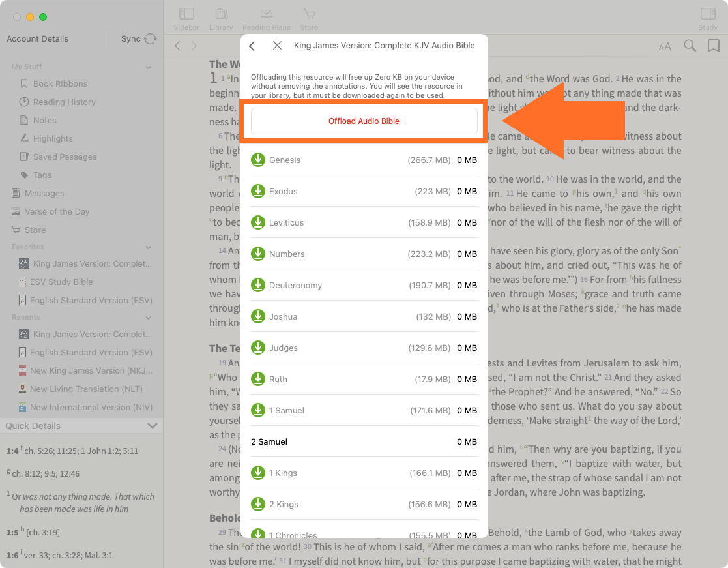The width and height of the screenshot is (728, 568).
Task: Click the Sync refresh icon
Action: click(x=151, y=39)
